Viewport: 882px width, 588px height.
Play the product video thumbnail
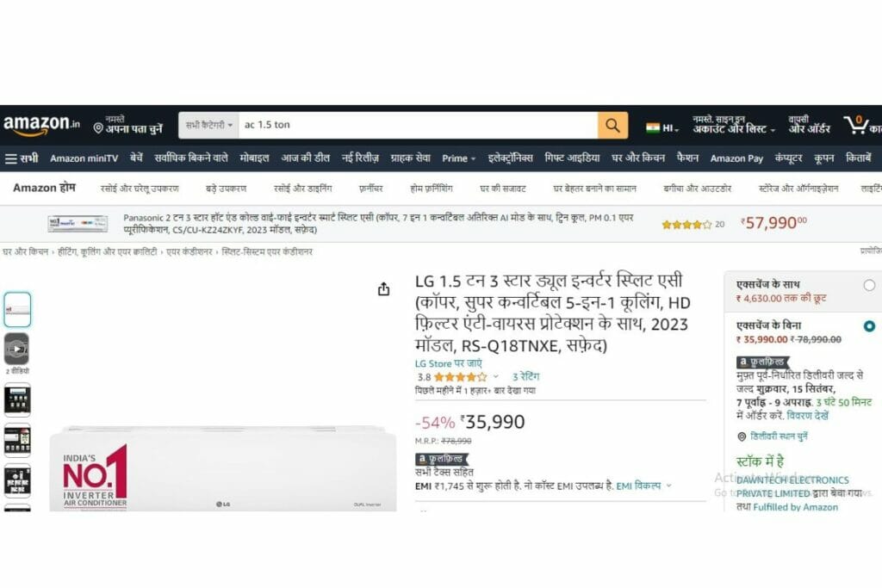pyautogui.click(x=17, y=349)
